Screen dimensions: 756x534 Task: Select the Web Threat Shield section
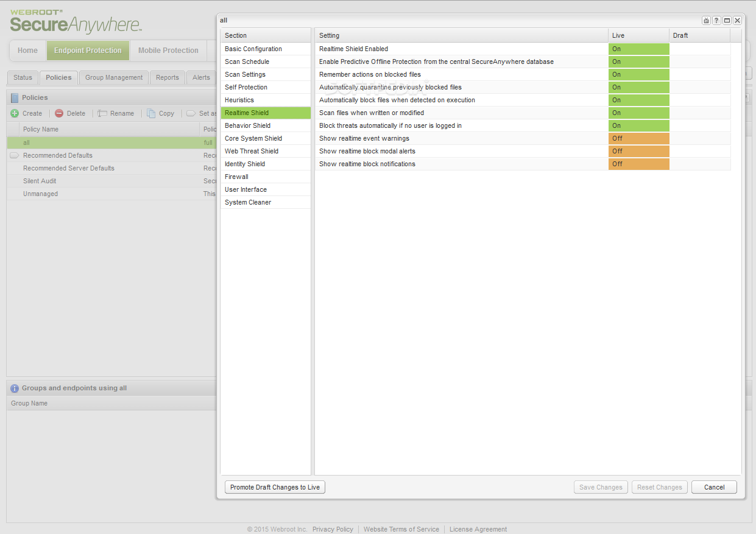[266, 151]
